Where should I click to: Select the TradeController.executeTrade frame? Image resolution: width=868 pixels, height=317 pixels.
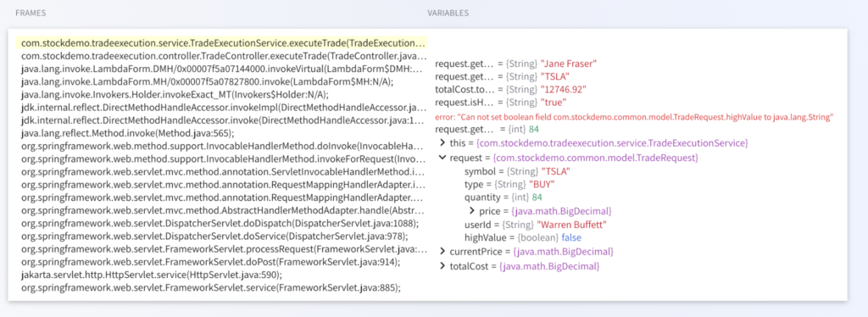(x=223, y=56)
